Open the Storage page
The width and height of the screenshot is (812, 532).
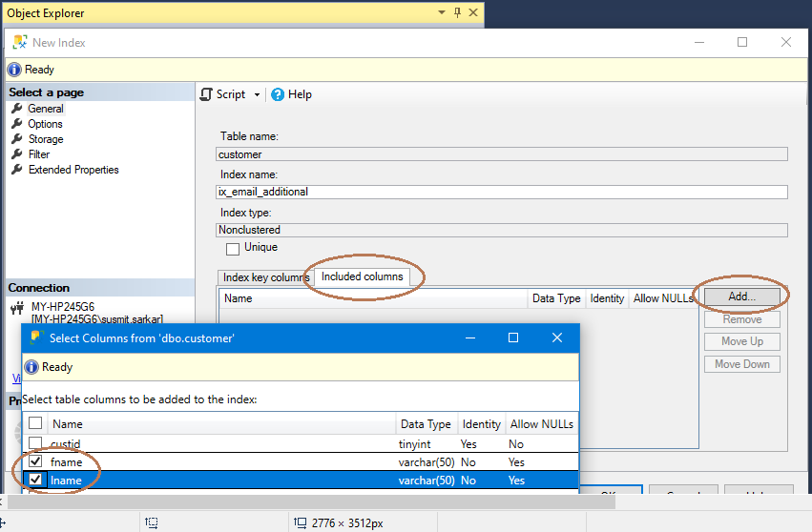pos(45,139)
